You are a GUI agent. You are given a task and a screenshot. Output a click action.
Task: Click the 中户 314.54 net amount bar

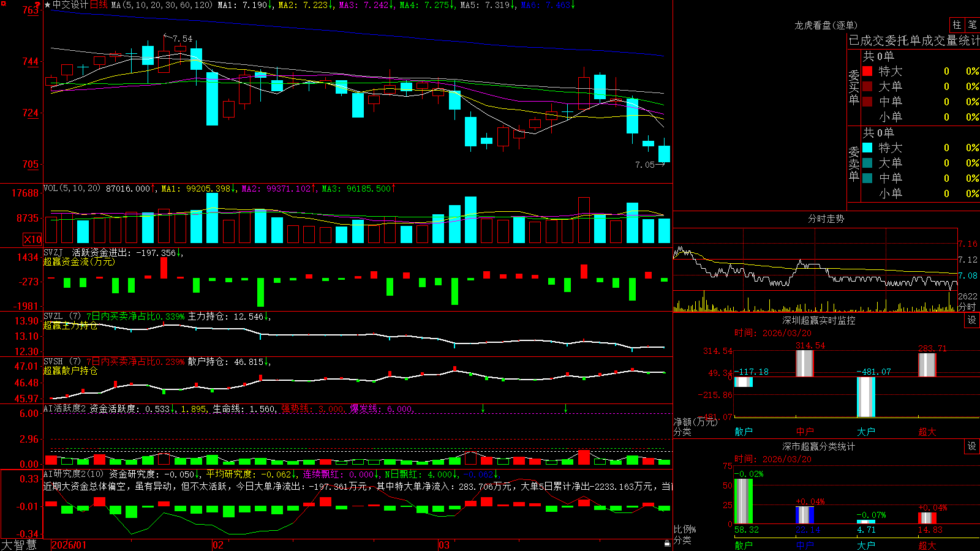pyautogui.click(x=805, y=364)
